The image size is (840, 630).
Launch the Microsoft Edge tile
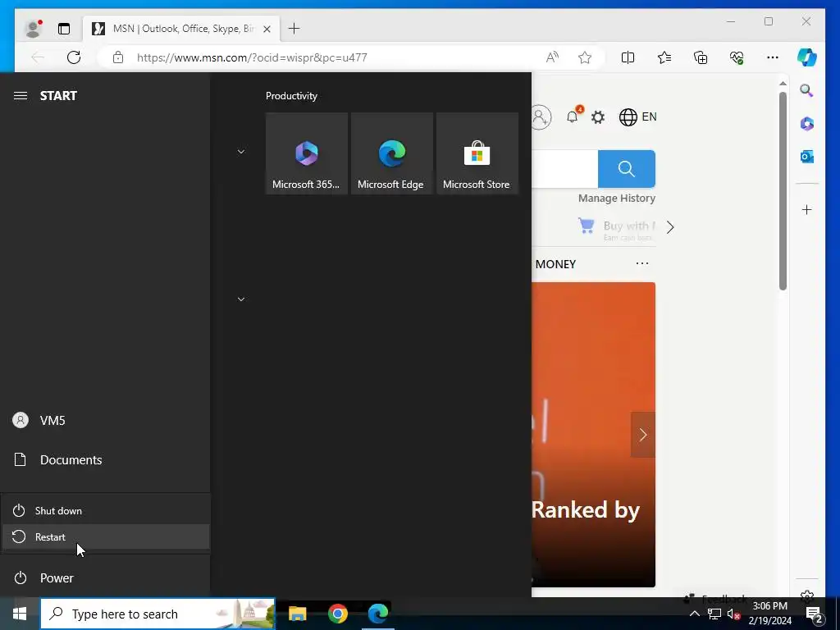point(391,153)
